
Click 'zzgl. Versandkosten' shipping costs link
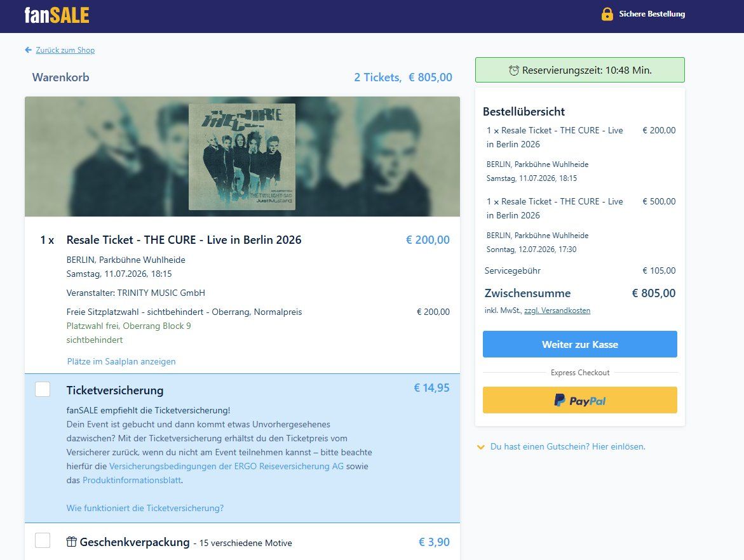pyautogui.click(x=557, y=310)
